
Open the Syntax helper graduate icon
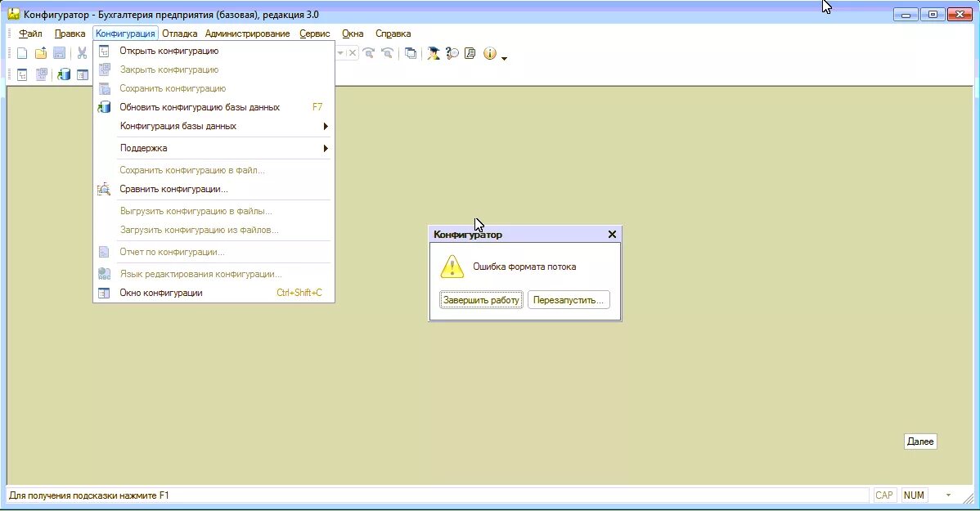(433, 54)
